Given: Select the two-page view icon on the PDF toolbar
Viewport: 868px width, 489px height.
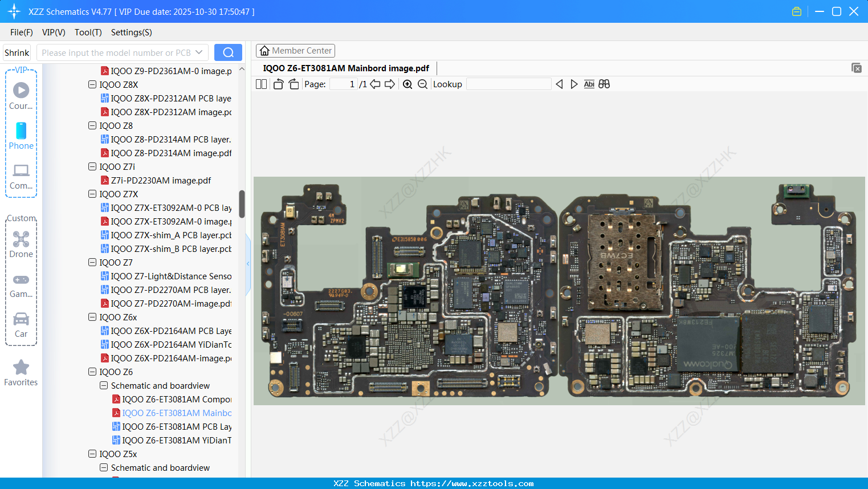Looking at the screenshot, I should (x=261, y=84).
